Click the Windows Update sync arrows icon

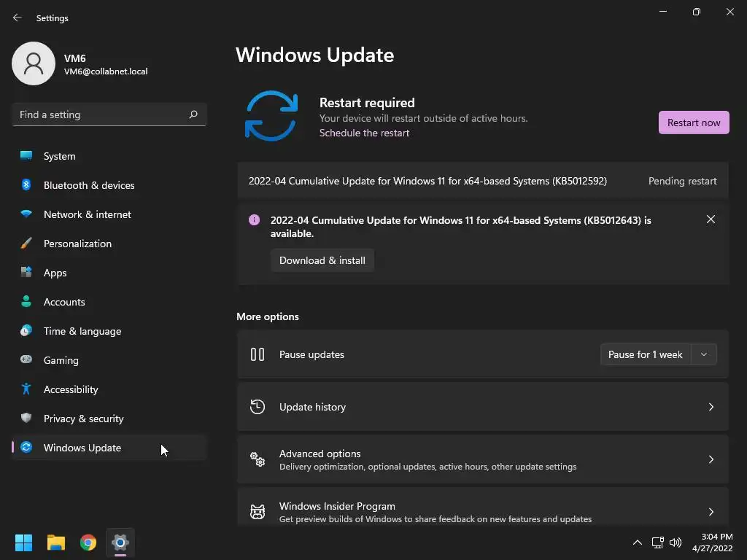tap(271, 116)
